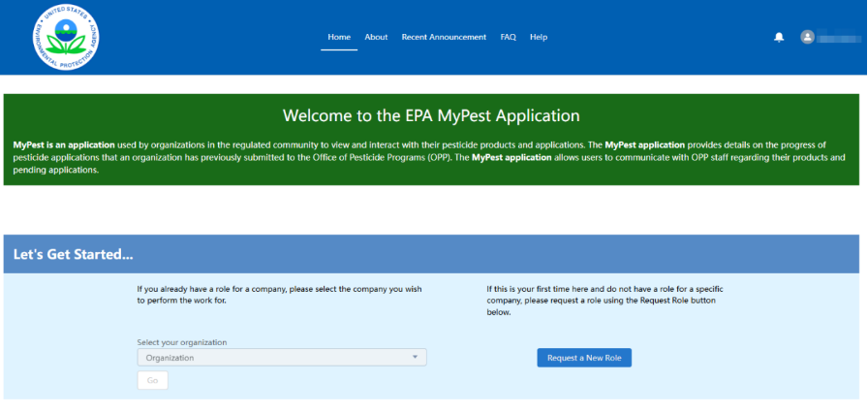
Task: Open the About page
Action: tap(376, 37)
